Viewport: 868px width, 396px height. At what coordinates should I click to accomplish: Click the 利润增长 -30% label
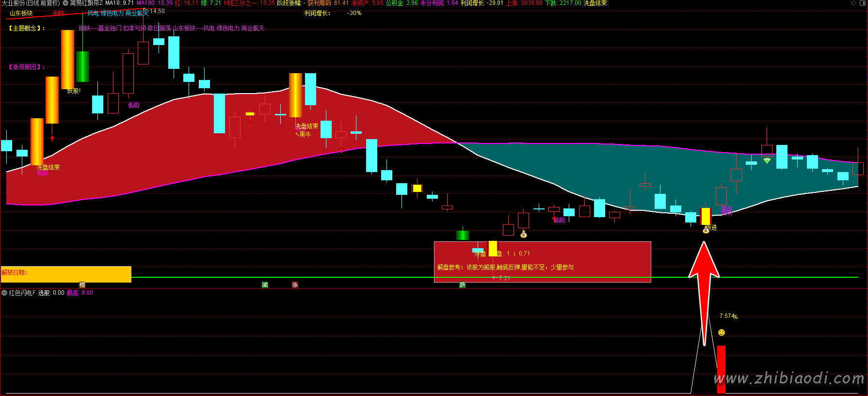pos(333,13)
